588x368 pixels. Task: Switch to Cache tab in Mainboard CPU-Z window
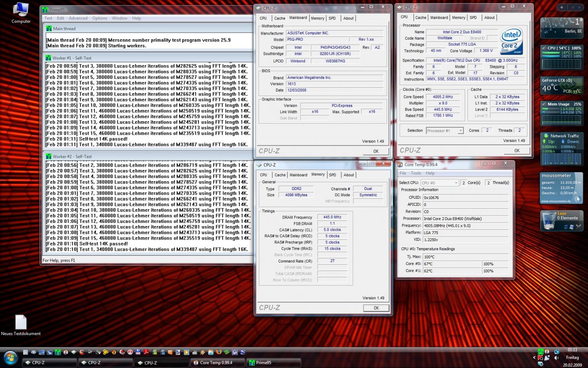click(279, 18)
